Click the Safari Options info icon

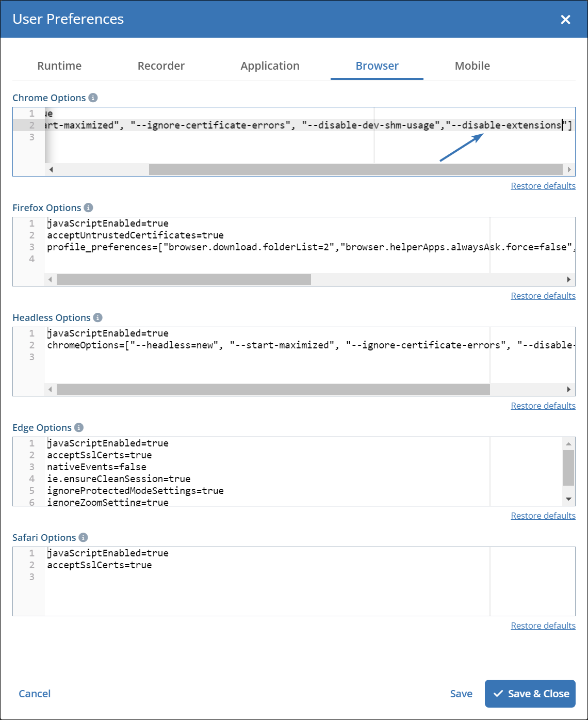83,537
